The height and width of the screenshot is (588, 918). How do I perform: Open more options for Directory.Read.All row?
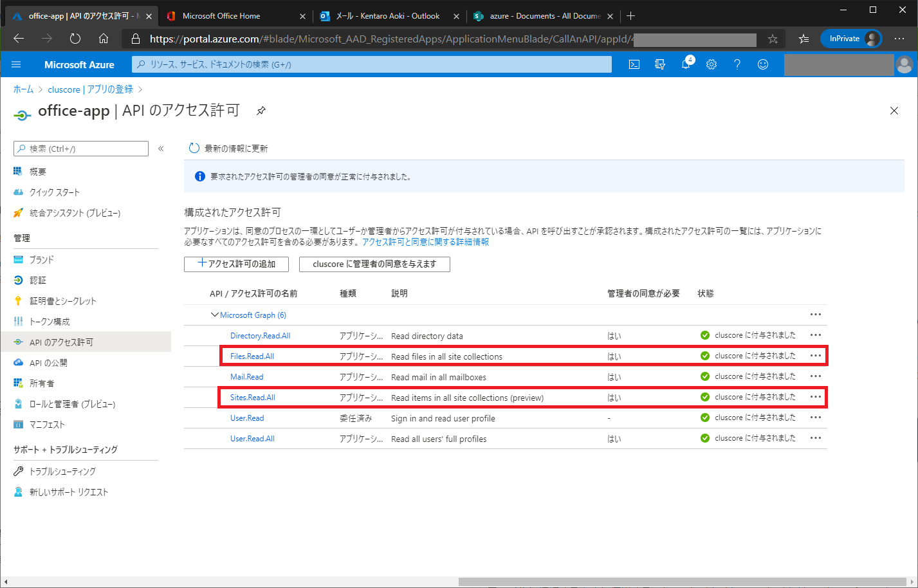816,335
